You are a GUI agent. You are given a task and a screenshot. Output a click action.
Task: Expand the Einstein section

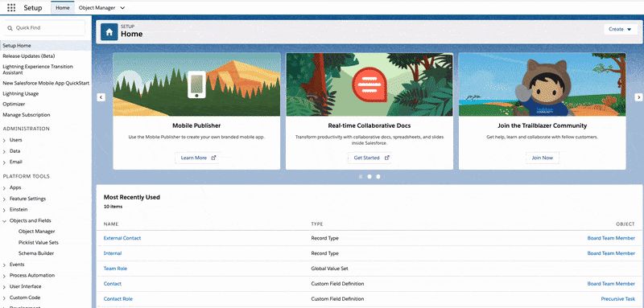tap(5, 210)
